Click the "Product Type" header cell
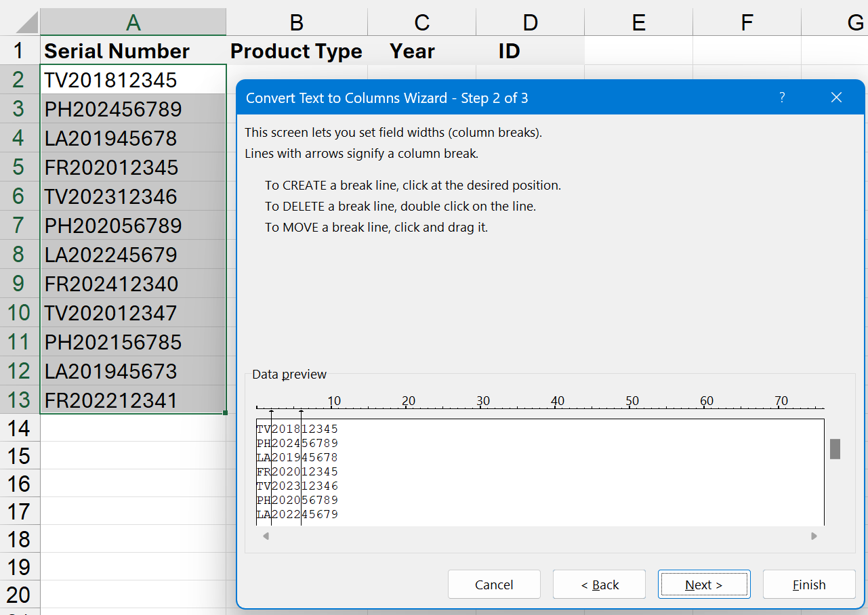Image resolution: width=868 pixels, height=615 pixels. coord(296,51)
